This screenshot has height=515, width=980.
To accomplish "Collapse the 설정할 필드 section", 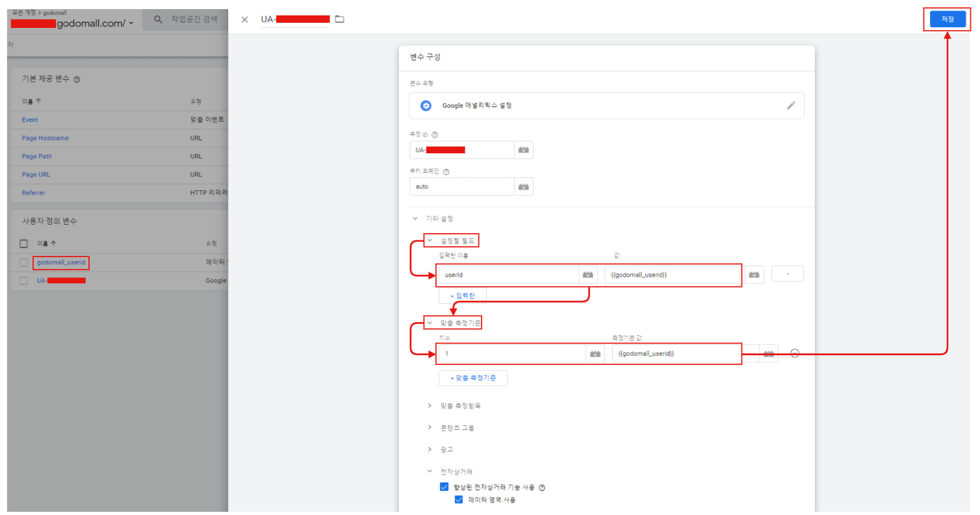I will tap(430, 240).
